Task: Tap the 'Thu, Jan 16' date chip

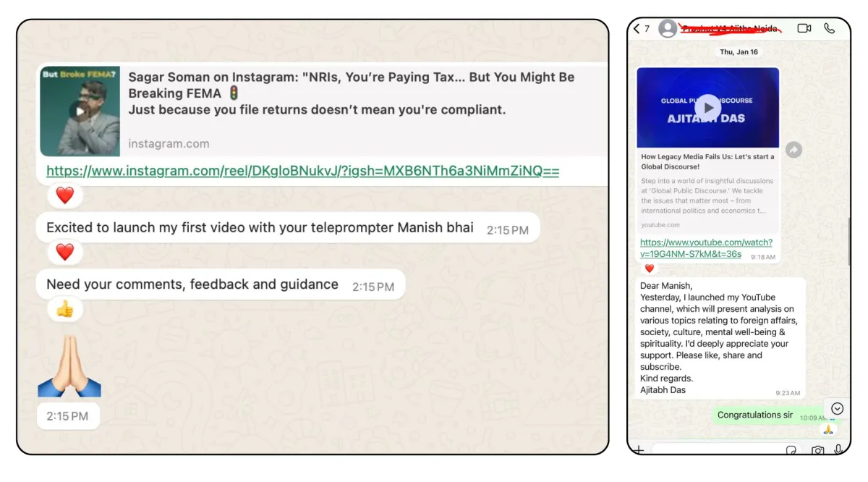Action: point(739,52)
